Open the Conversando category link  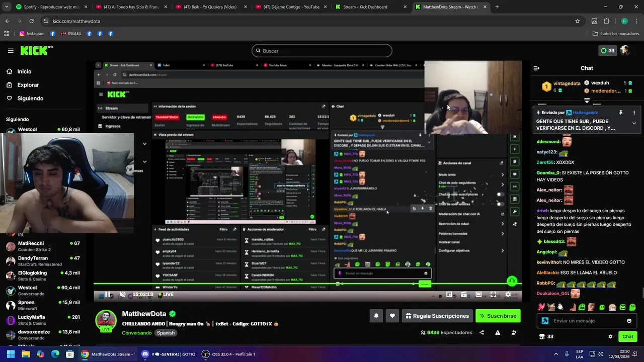click(x=136, y=333)
